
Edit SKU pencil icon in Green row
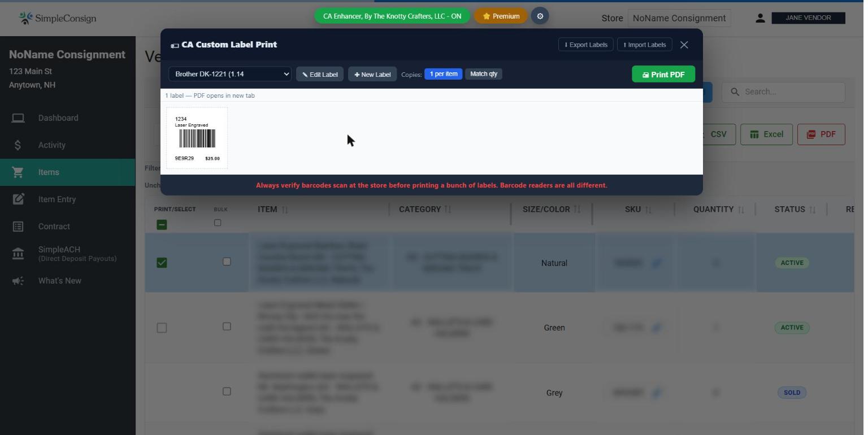[x=656, y=328]
